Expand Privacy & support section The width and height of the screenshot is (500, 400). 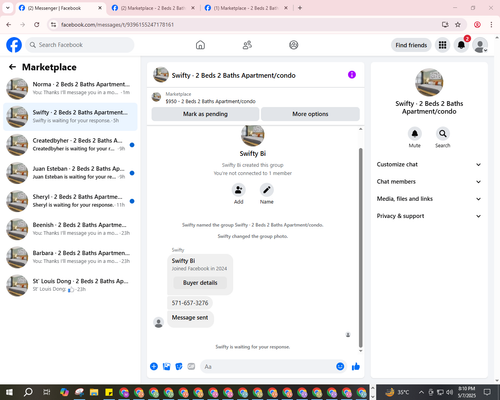click(x=429, y=216)
